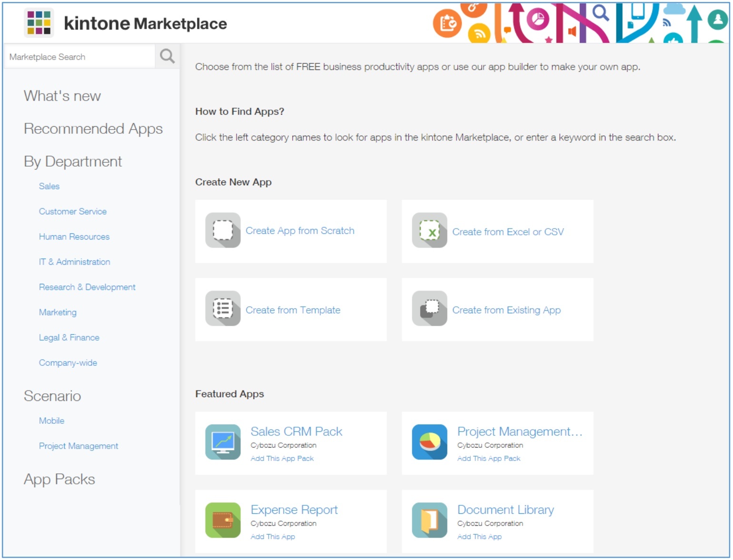The image size is (733, 560).
Task: Open the Project Management pie chart icon
Action: pyautogui.click(x=429, y=442)
